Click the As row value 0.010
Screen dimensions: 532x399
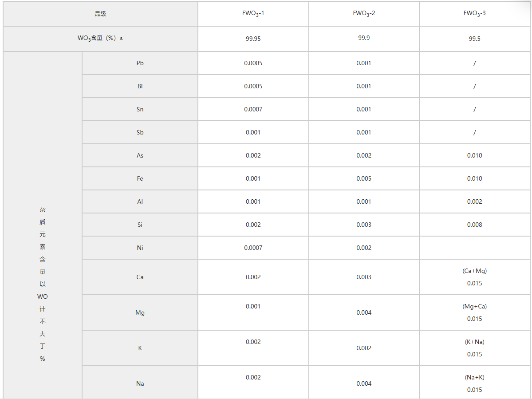(474, 155)
